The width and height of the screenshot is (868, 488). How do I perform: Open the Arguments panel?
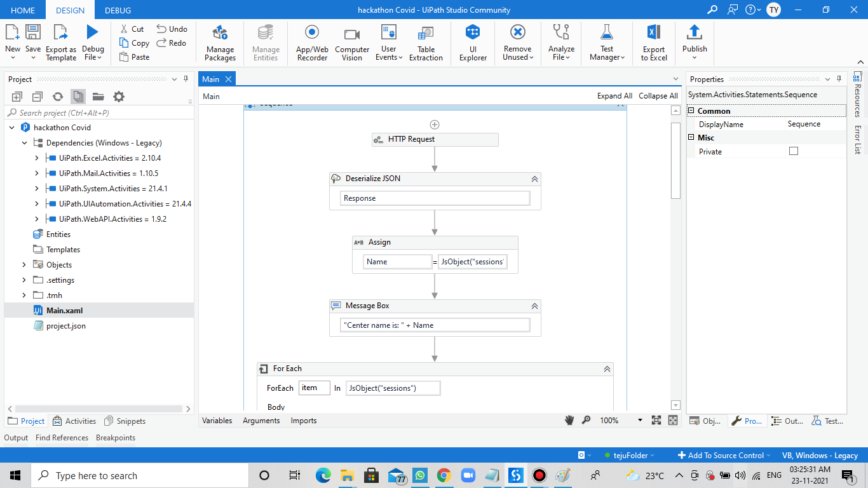point(261,421)
